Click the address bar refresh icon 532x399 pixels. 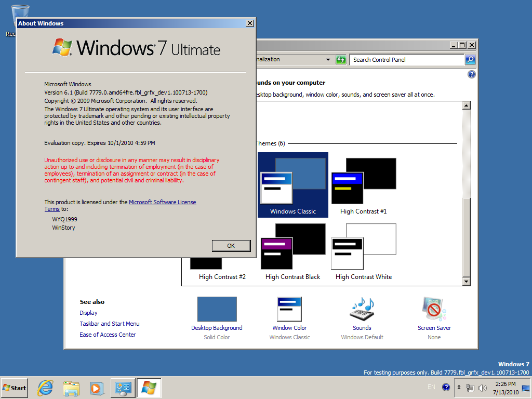(x=341, y=60)
